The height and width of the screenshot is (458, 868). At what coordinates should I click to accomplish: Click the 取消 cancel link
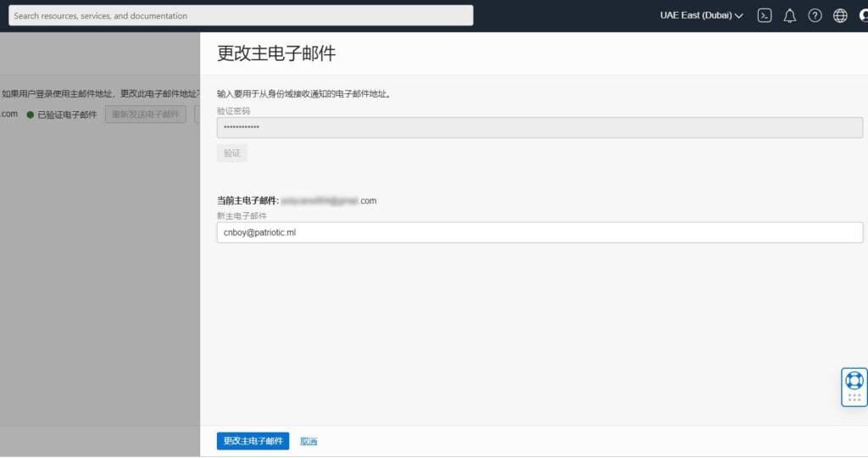309,441
